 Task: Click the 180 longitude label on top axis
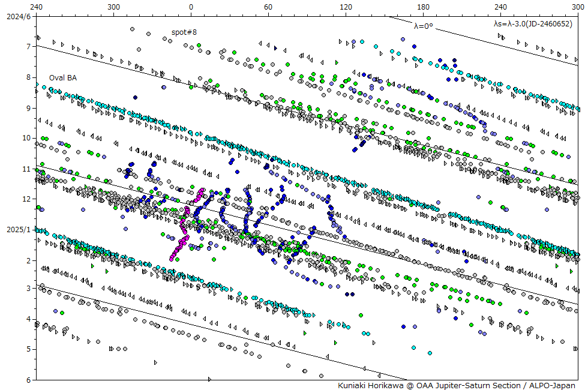423,6
